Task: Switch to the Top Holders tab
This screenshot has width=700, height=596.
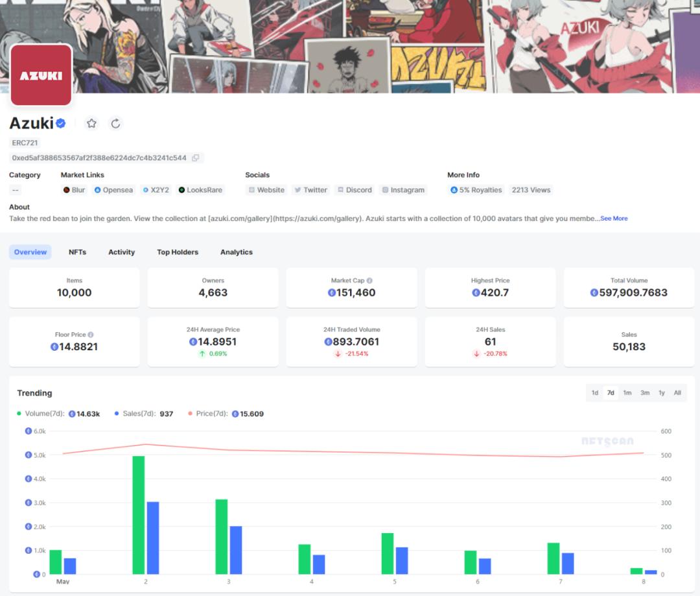Action: click(x=178, y=252)
